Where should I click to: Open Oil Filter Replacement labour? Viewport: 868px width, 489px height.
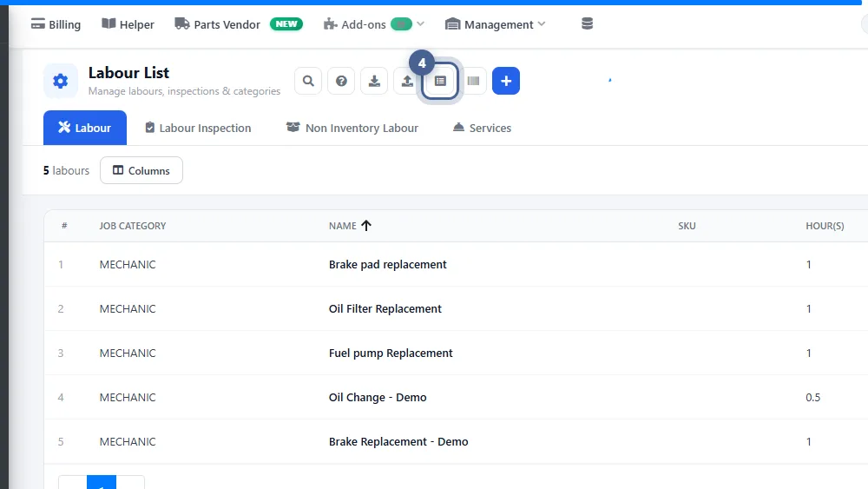[385, 309]
